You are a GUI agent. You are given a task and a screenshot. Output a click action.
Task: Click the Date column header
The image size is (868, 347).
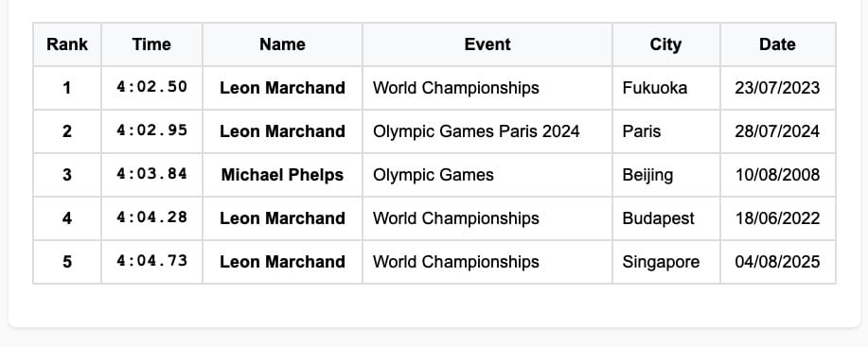[778, 44]
